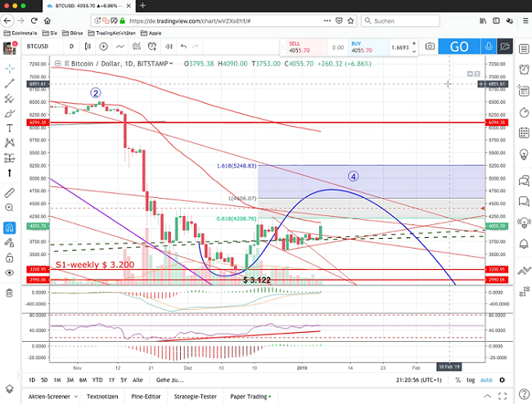This screenshot has height=404, width=532.
Task: Open the help question mark icon
Action: [x=524, y=394]
